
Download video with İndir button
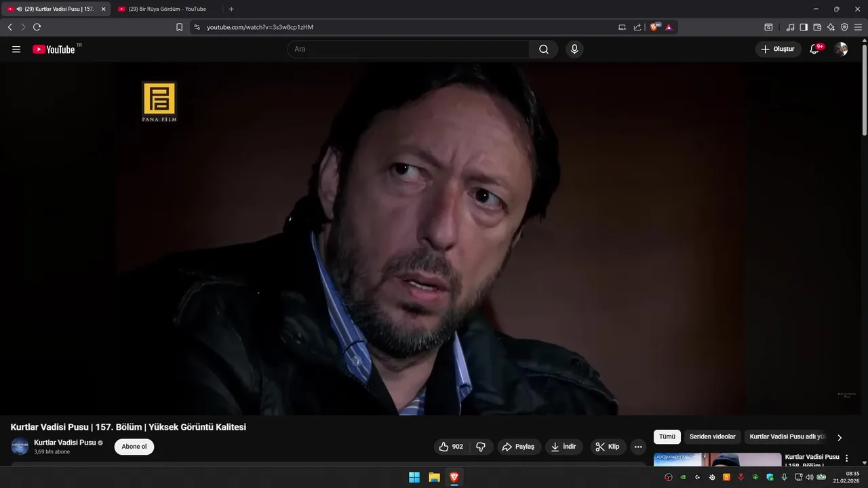click(x=564, y=447)
